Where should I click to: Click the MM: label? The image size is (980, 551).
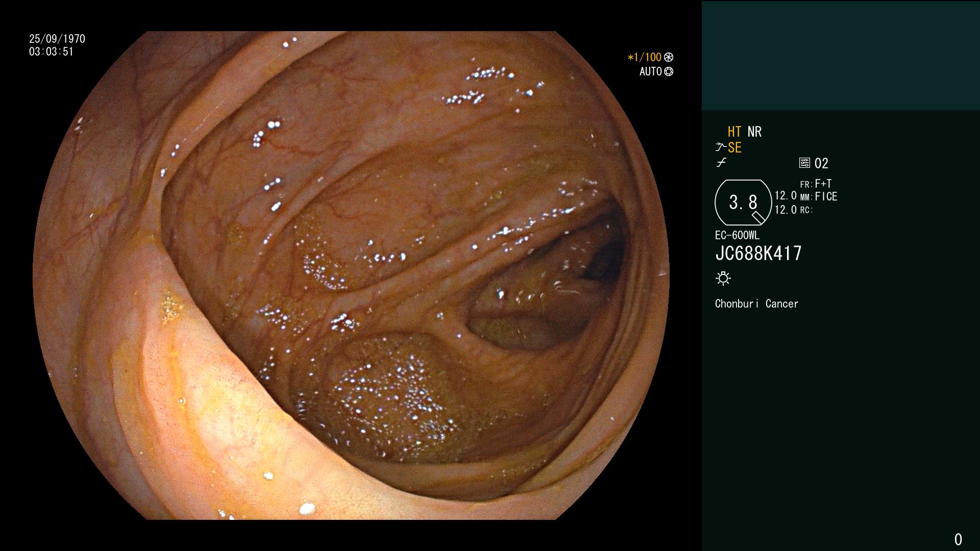coord(806,197)
